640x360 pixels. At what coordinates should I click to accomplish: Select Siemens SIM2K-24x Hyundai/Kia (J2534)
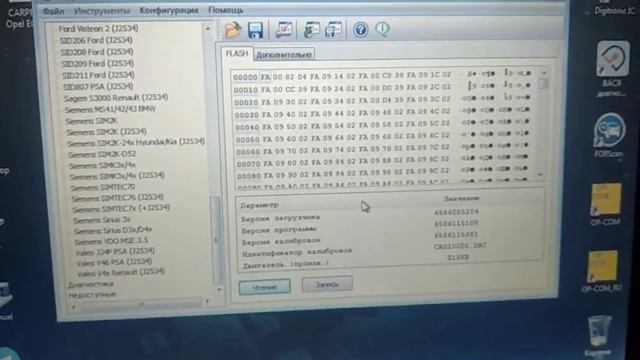point(136,142)
